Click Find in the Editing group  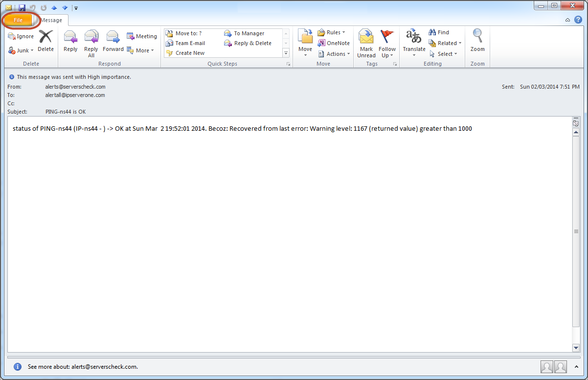[x=439, y=32]
